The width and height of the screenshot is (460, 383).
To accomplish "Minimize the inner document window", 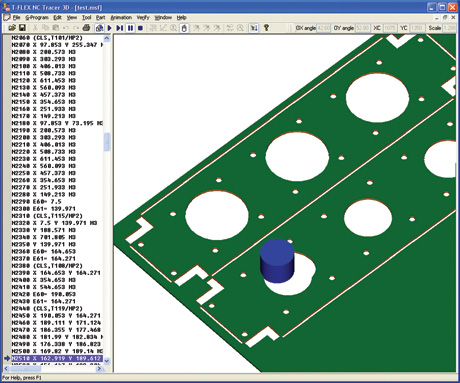I will click(x=437, y=17).
